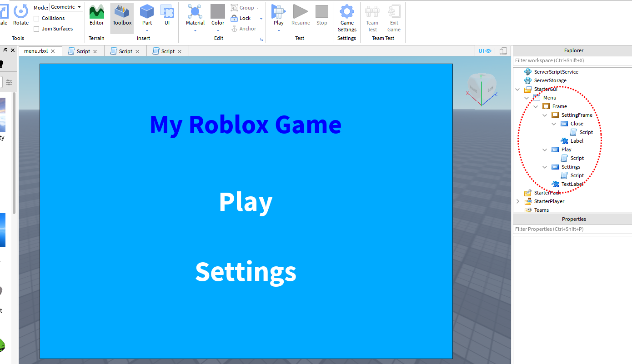This screenshot has height=364, width=632.
Task: Click the Stop test button
Action: (x=321, y=15)
